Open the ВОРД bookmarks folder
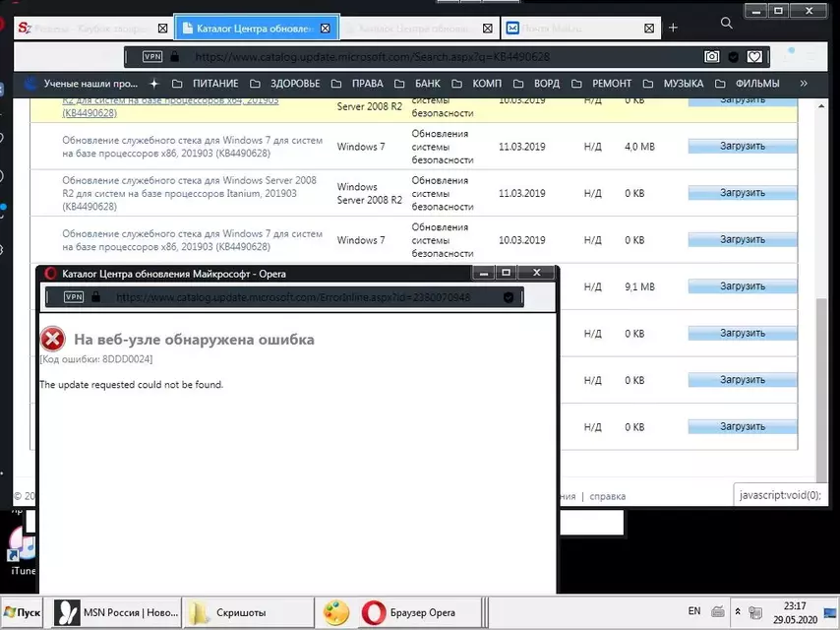Screen dimensions: 840x630 536,84
